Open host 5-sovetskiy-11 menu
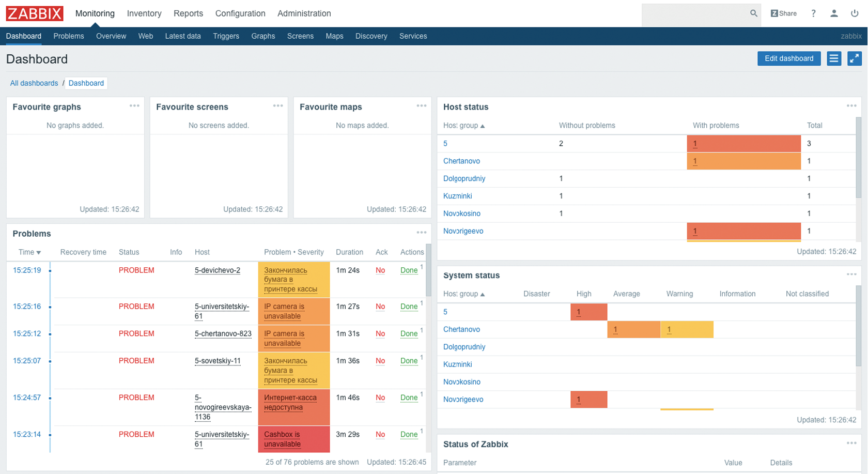 tap(218, 361)
